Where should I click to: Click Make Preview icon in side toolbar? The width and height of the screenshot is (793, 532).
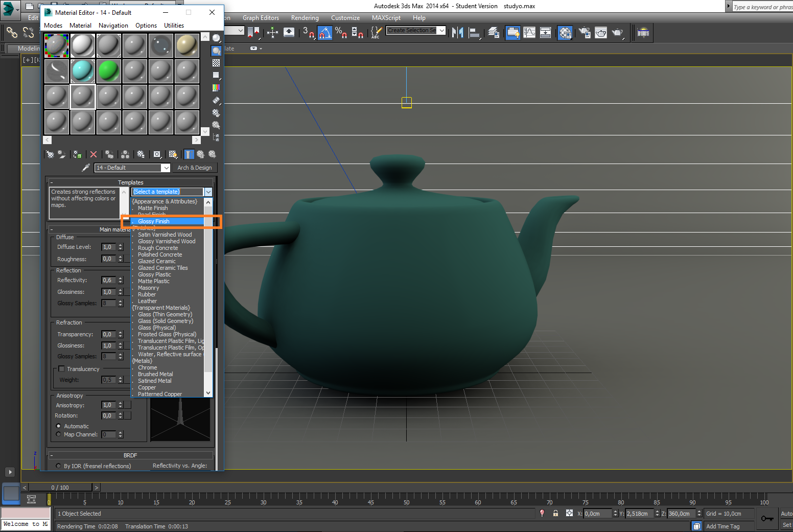point(216,101)
